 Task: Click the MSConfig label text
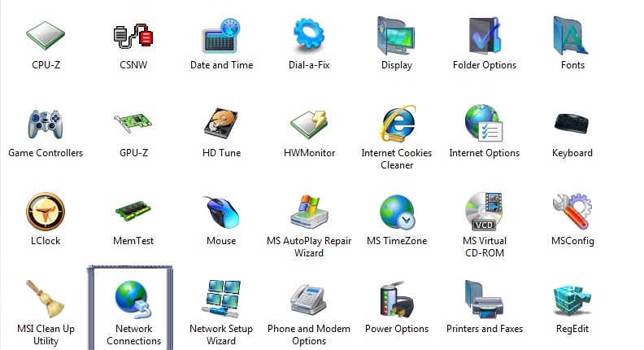click(x=572, y=241)
